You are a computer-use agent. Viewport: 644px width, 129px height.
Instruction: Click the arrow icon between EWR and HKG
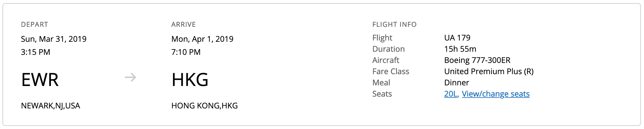tap(130, 77)
